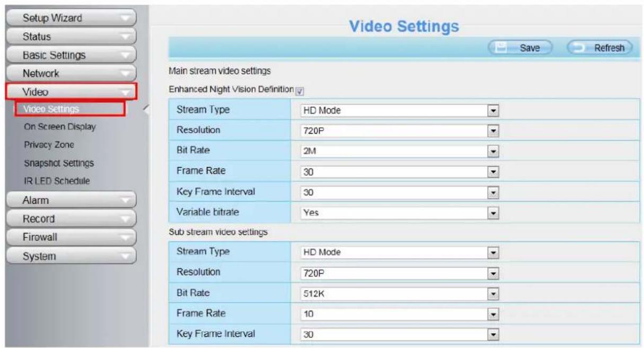Viewport: 644px width, 348px height.
Task: Open On Screen Display settings
Action: coord(60,127)
